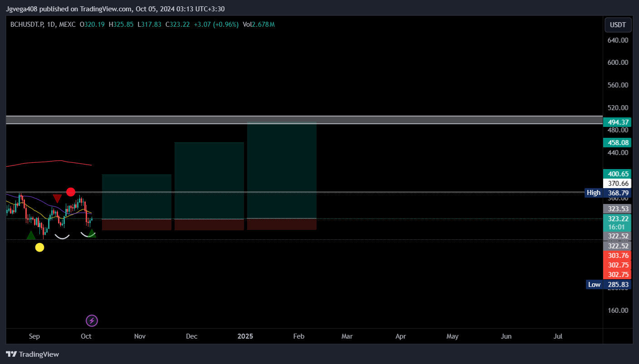Screen dimensions: 639x364
Task: Click the red 303.76 stop price label
Action: (x=618, y=256)
